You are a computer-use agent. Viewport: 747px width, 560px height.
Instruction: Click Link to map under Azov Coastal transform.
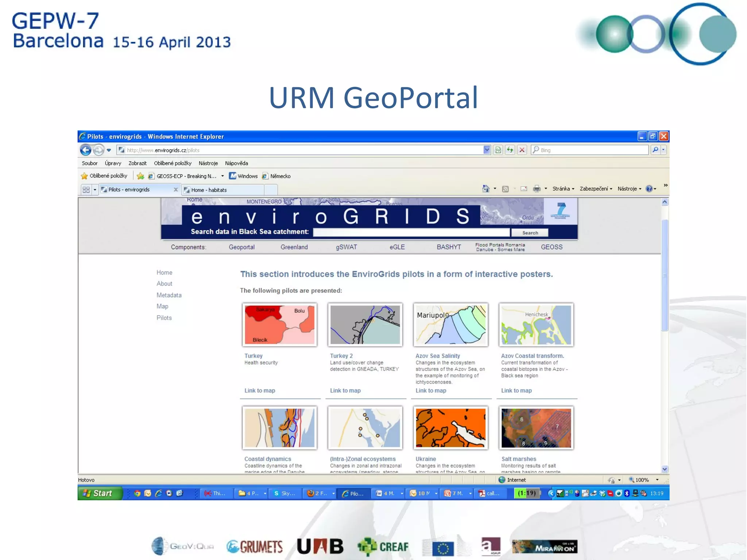[x=516, y=390]
